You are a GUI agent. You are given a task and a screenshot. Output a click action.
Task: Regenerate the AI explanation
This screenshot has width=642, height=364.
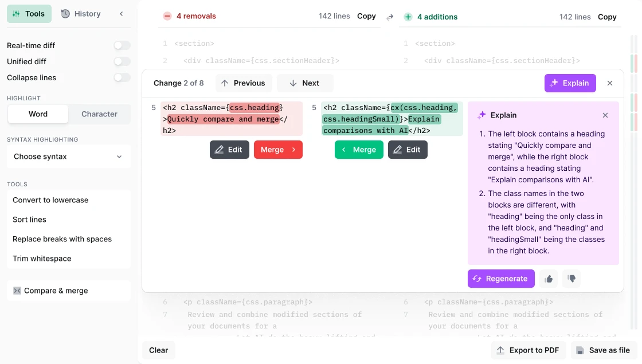point(501,278)
